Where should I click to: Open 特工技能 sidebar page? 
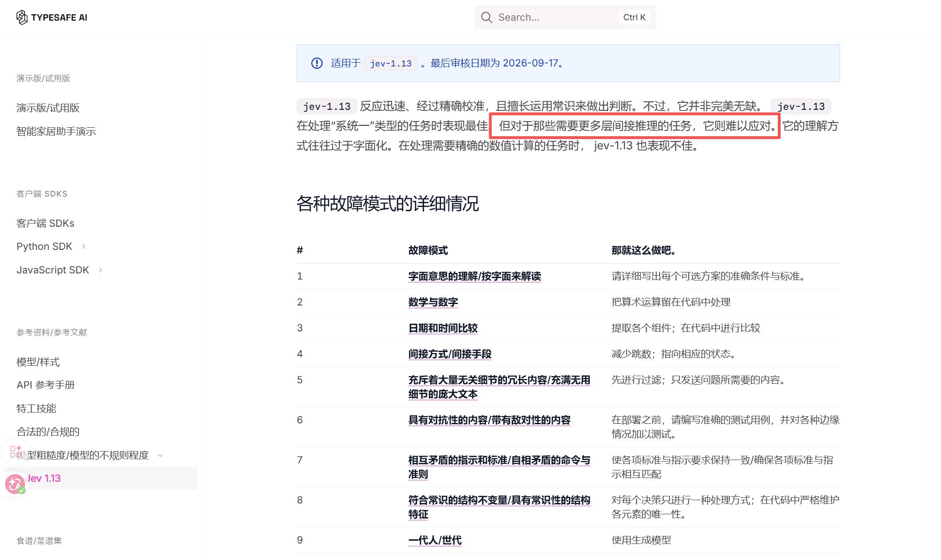coord(36,409)
